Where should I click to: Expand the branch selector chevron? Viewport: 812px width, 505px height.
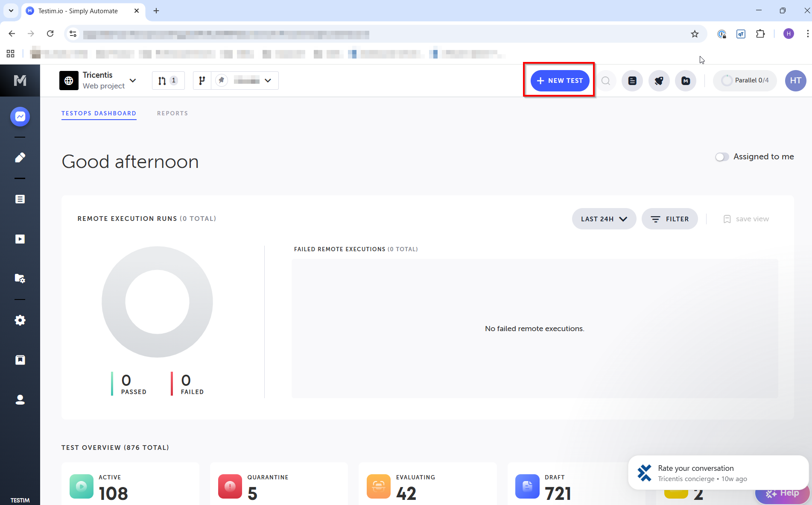click(x=268, y=80)
